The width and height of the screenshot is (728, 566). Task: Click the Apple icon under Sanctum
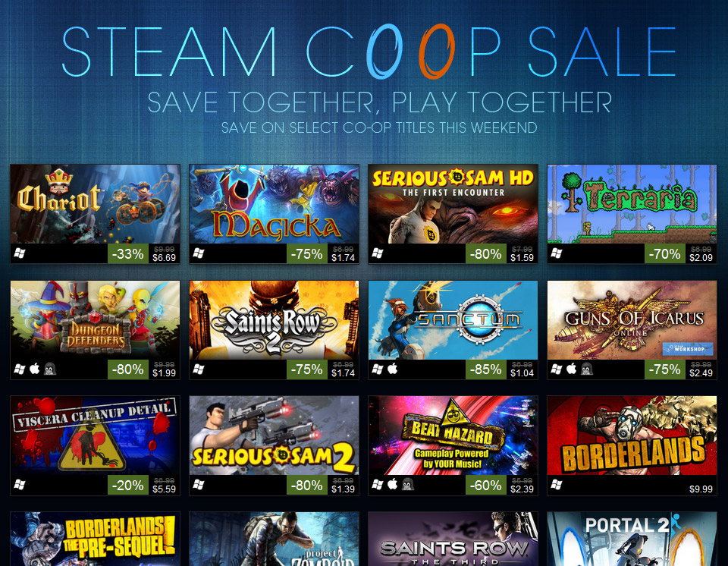point(393,369)
